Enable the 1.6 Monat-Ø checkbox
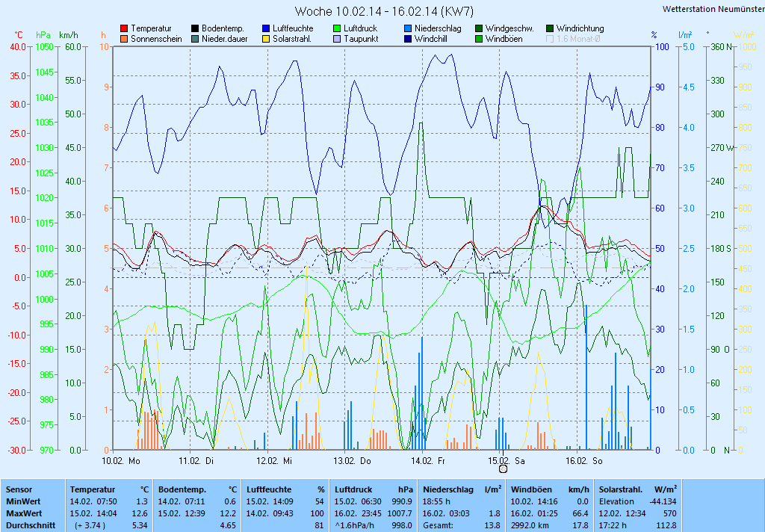 coord(550,39)
